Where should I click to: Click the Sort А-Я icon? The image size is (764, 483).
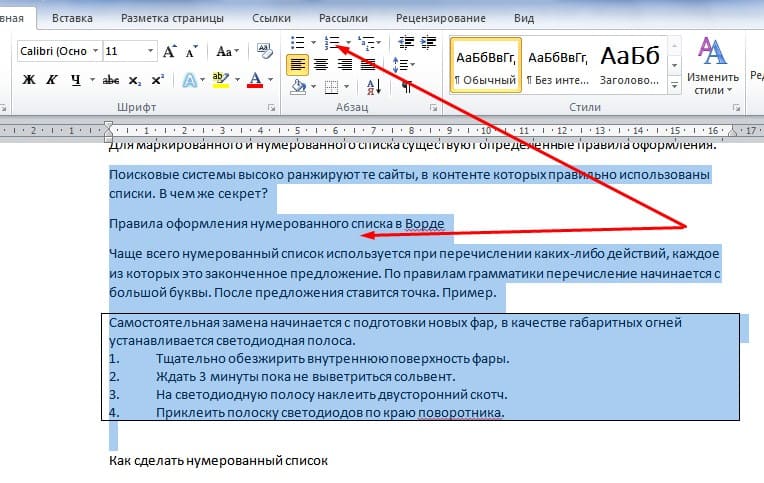tap(374, 87)
